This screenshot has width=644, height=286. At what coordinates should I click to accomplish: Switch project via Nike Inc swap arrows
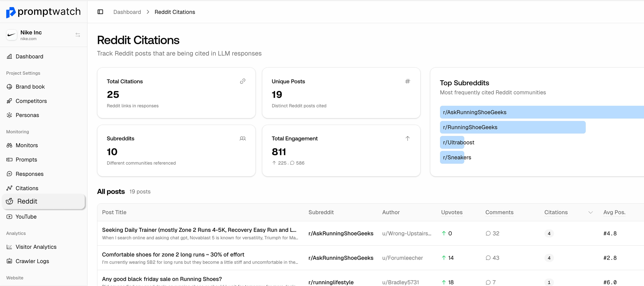pos(78,35)
